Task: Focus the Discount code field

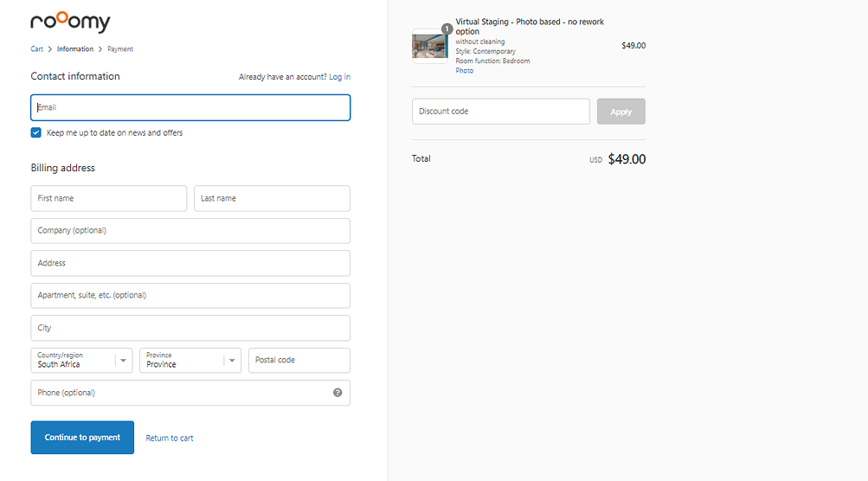Action: (x=500, y=112)
